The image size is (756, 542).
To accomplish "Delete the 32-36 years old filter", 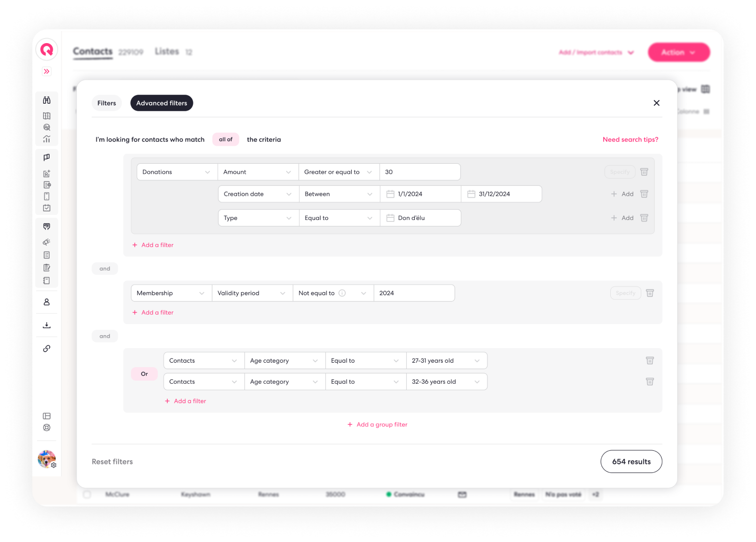I will click(x=650, y=382).
